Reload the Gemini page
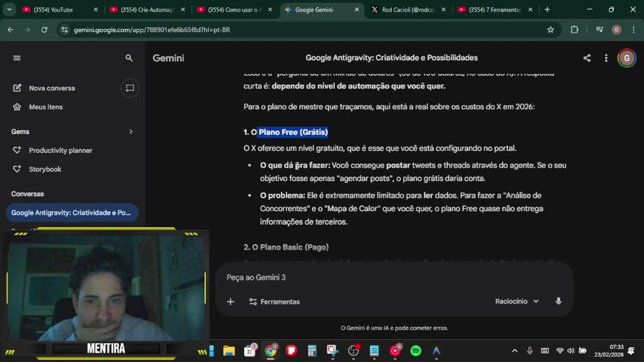This screenshot has height=362, width=644. click(44, 30)
